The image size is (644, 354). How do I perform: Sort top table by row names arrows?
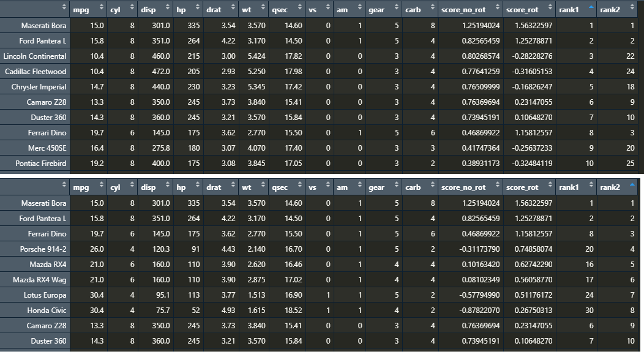64,7
